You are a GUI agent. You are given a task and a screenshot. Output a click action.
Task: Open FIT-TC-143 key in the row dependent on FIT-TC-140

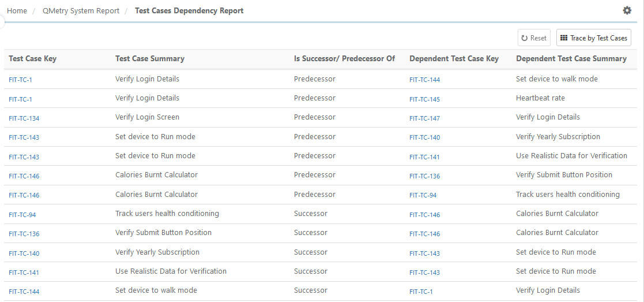pyautogui.click(x=24, y=137)
